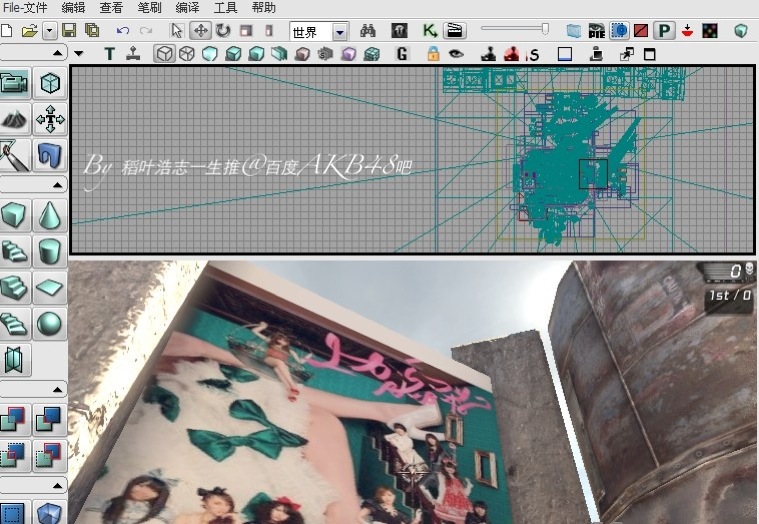The image size is (759, 524).
Task: Click the CSG Deintersect icon
Action: pos(50,455)
